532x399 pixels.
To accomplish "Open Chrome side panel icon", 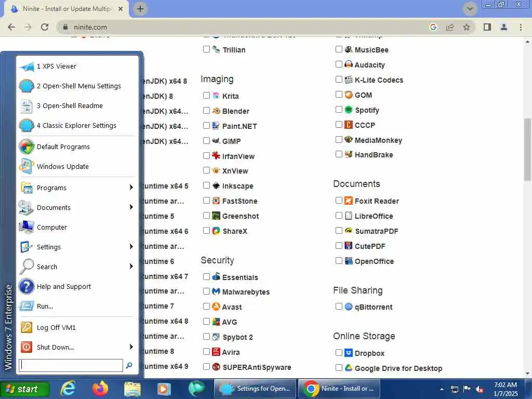I will click(x=487, y=27).
